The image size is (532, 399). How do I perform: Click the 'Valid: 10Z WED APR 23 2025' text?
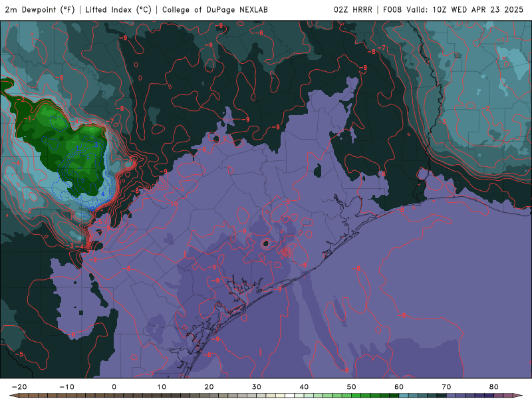tap(465, 10)
